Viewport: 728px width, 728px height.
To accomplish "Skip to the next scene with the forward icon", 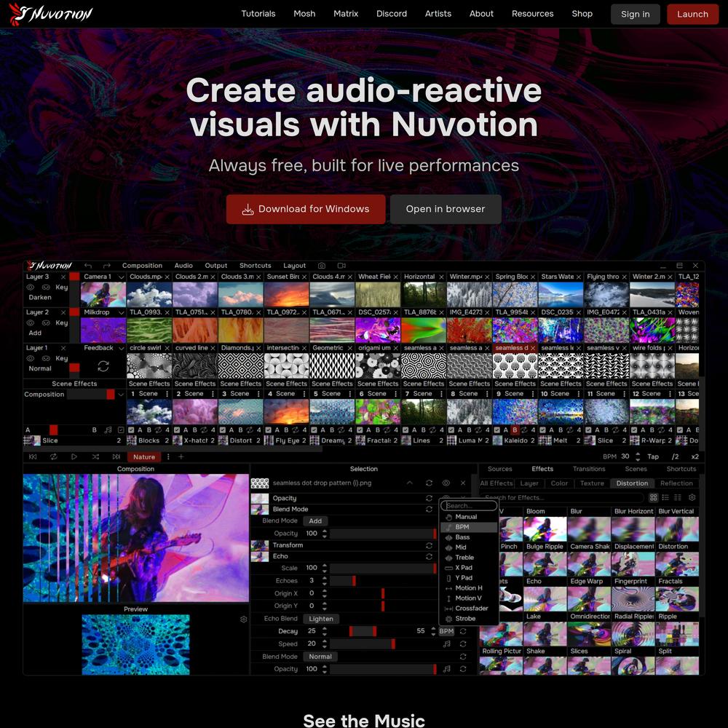I will pos(116,457).
